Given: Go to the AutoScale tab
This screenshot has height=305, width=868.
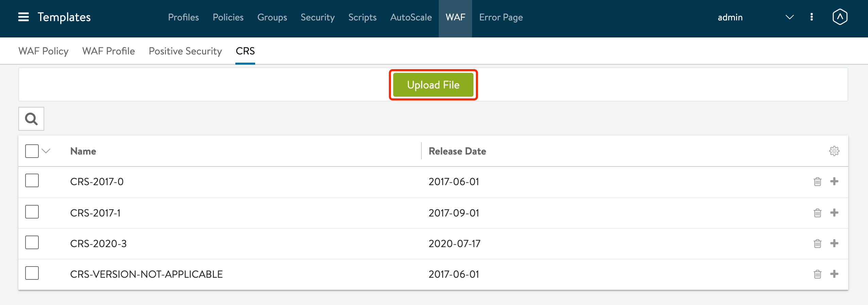Looking at the screenshot, I should click(x=411, y=17).
